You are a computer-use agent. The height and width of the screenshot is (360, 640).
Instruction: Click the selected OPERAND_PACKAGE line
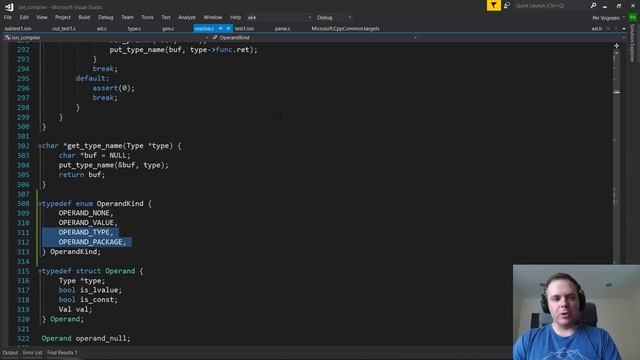(92, 242)
